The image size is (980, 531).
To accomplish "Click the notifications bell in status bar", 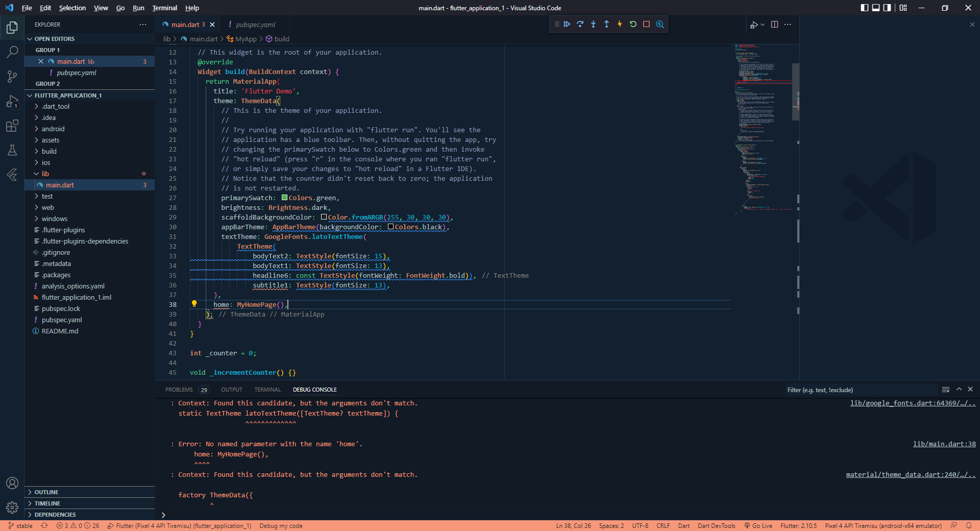I will point(969,525).
